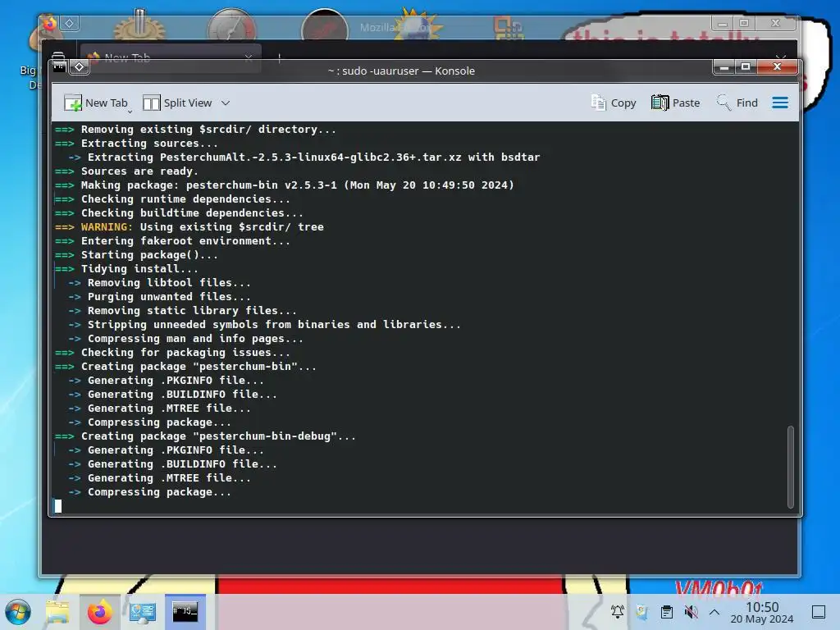Image resolution: width=840 pixels, height=630 pixels.
Task: Click "Checking for packaging issues..." line
Action: 172,353
